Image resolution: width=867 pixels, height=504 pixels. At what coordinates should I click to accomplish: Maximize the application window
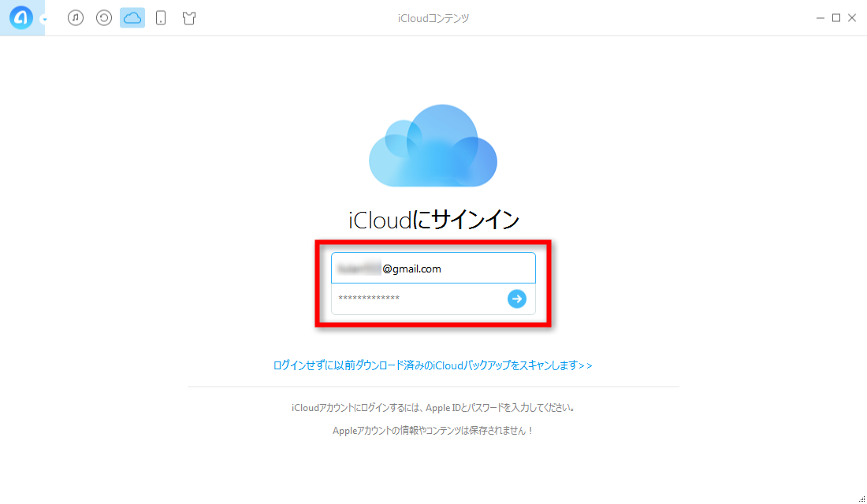click(x=836, y=17)
